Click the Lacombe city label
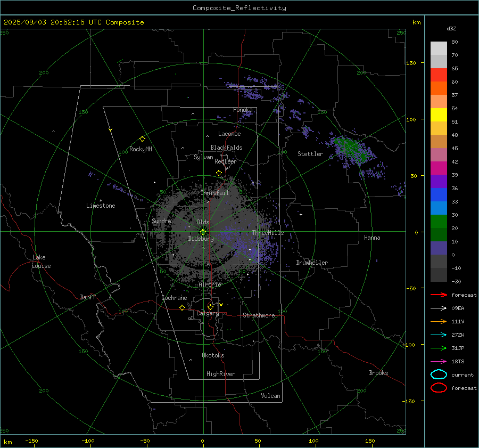Image resolution: width=479 pixels, height=448 pixels. [229, 134]
